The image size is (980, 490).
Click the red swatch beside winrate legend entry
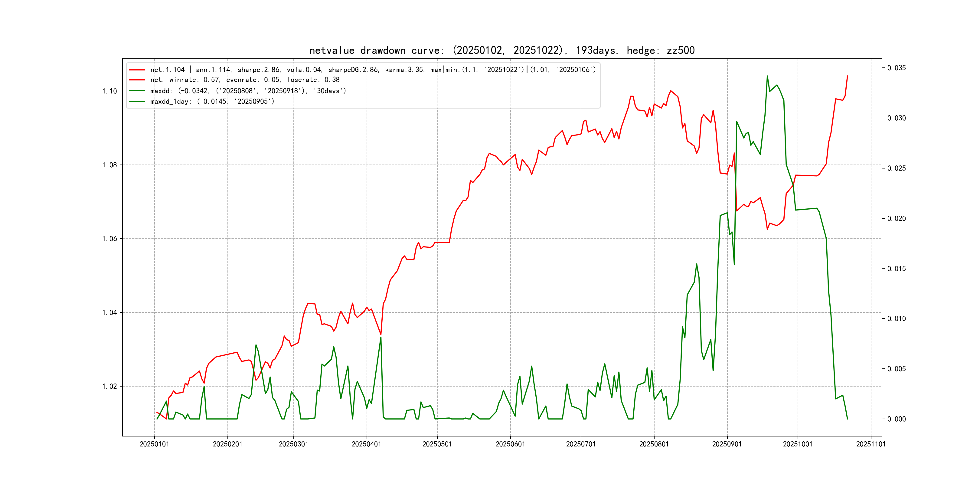tap(137, 80)
